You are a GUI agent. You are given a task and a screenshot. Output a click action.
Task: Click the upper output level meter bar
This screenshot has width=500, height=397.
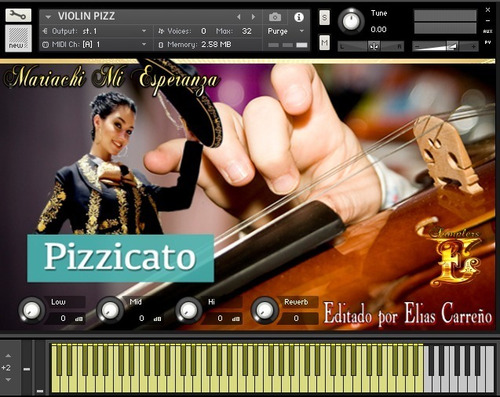tap(445, 16)
